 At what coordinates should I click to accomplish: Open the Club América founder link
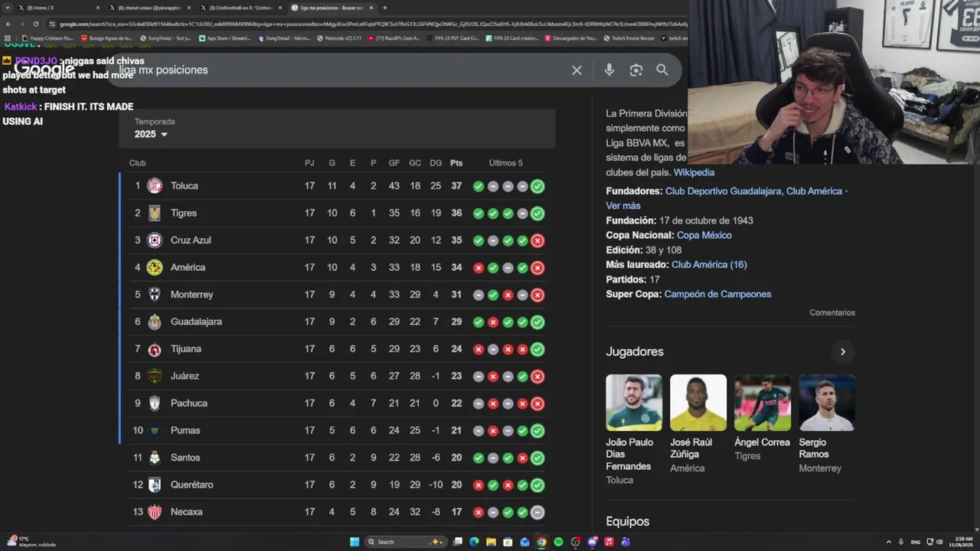(x=814, y=191)
